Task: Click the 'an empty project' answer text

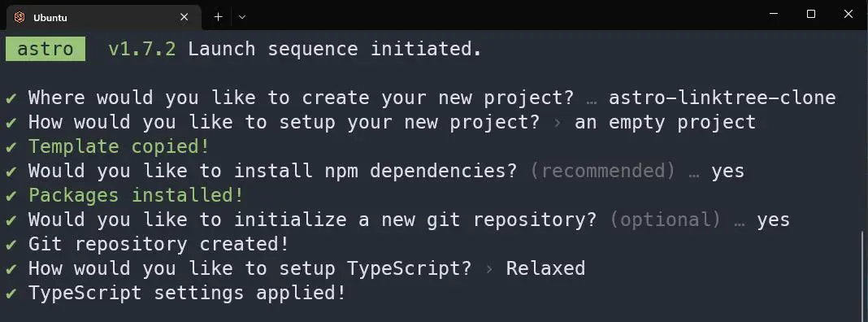Action: 665,123
